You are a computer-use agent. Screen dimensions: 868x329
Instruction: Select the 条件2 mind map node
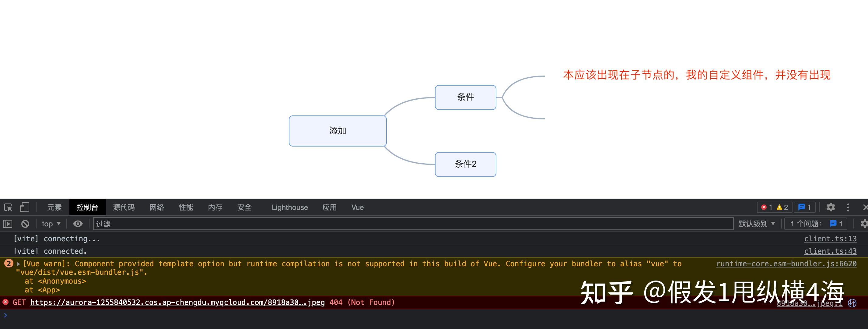(465, 164)
